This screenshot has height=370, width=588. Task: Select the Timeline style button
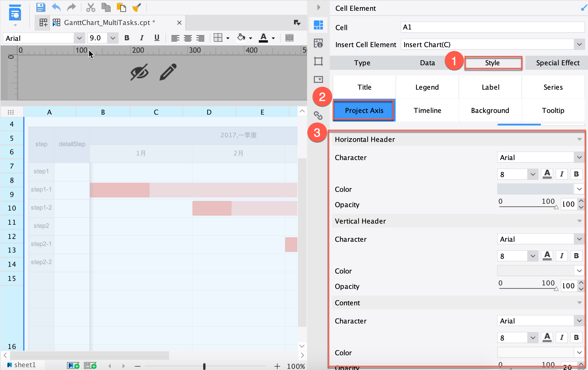point(427,110)
